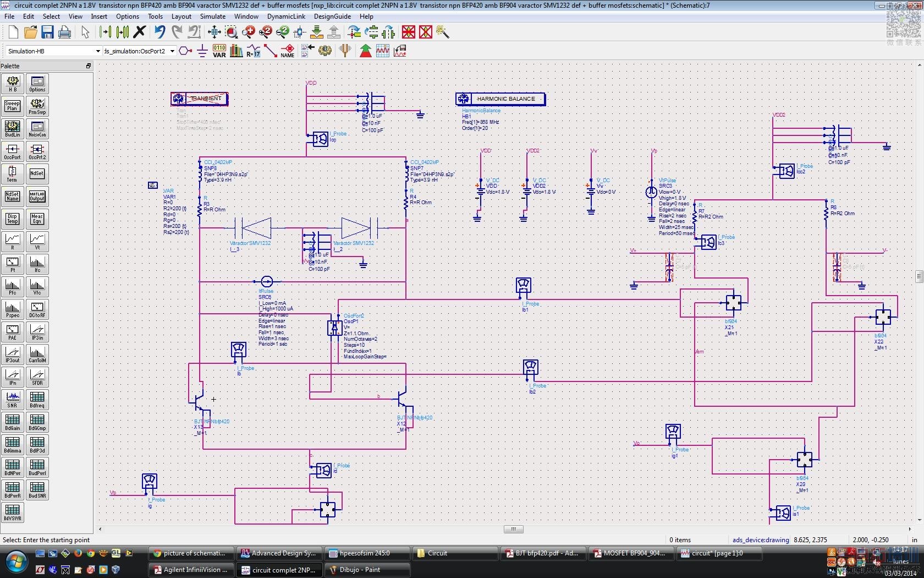Delete selection with the black X icon
The height and width of the screenshot is (578, 924).
click(140, 32)
